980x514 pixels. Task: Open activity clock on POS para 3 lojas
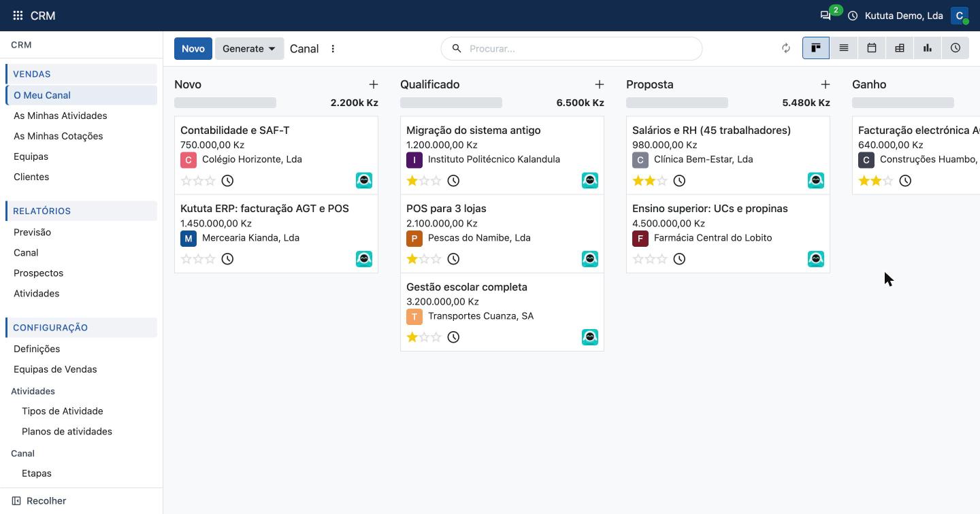tap(453, 259)
